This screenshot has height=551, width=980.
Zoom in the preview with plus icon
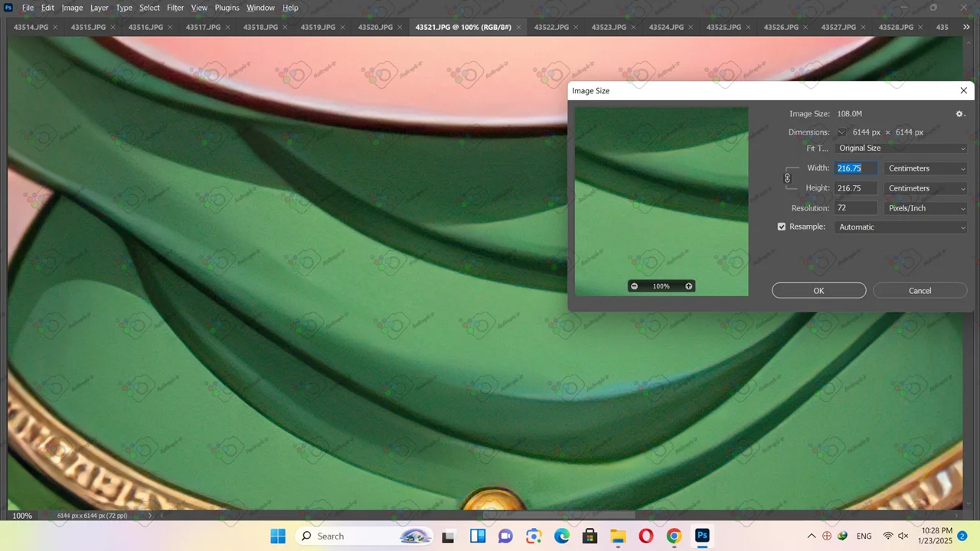[x=689, y=286]
